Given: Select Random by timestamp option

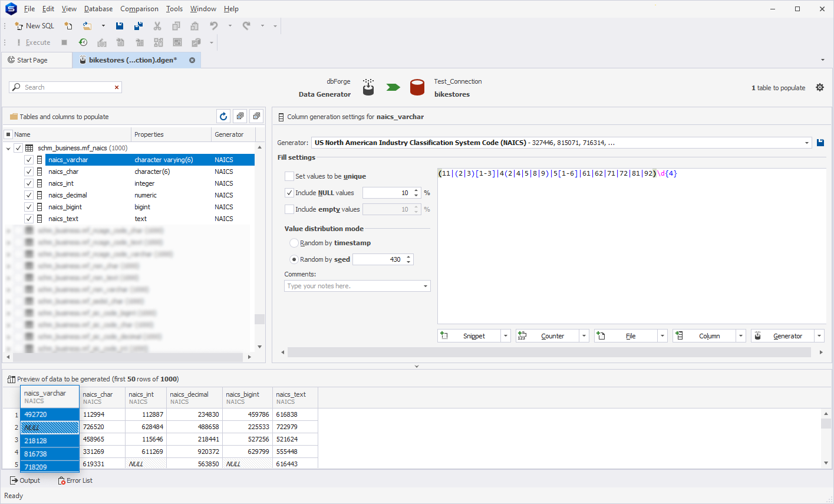Looking at the screenshot, I should point(294,243).
